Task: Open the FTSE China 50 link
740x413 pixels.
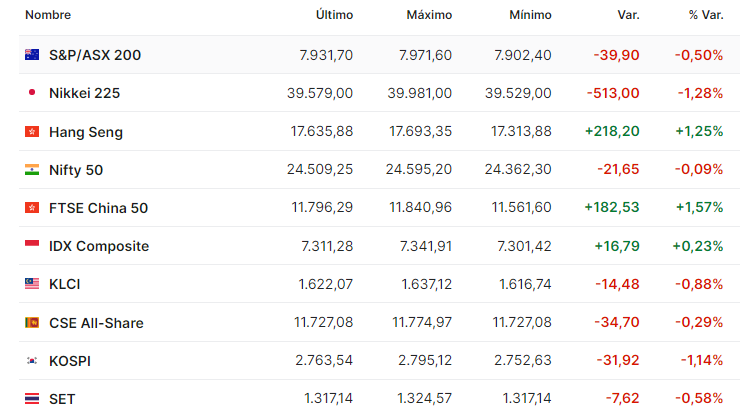Action: [x=99, y=208]
